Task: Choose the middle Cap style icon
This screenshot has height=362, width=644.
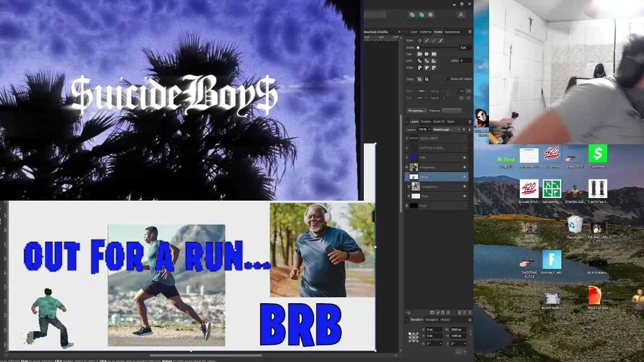Action: pos(427,54)
